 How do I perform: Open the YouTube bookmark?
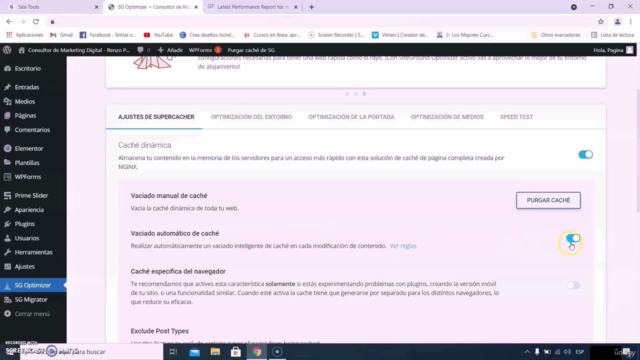coord(158,35)
